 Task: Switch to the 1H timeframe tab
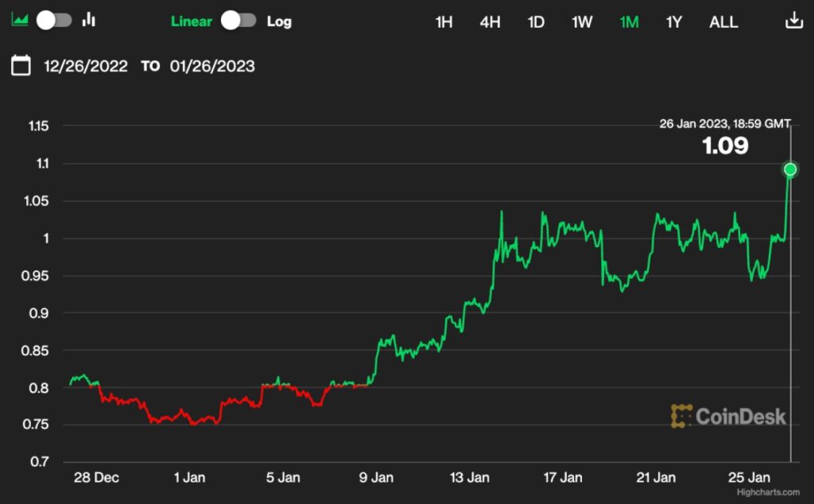[x=443, y=22]
